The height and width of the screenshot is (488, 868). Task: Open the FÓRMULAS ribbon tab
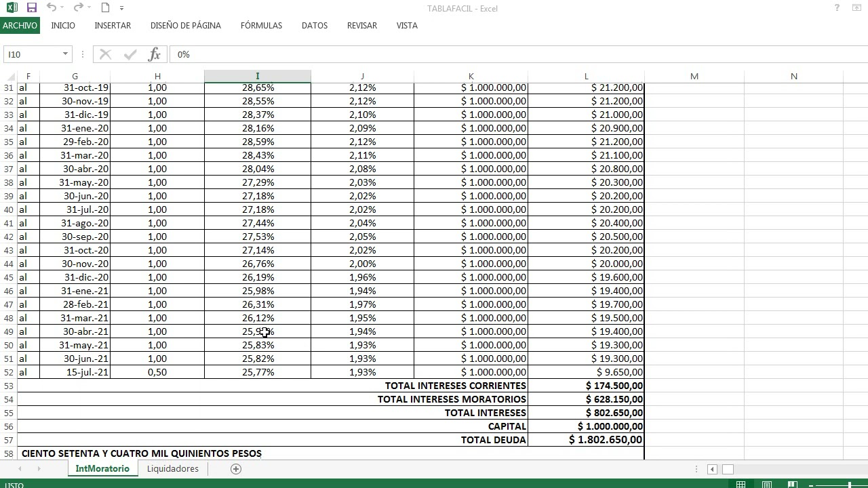[x=261, y=25]
